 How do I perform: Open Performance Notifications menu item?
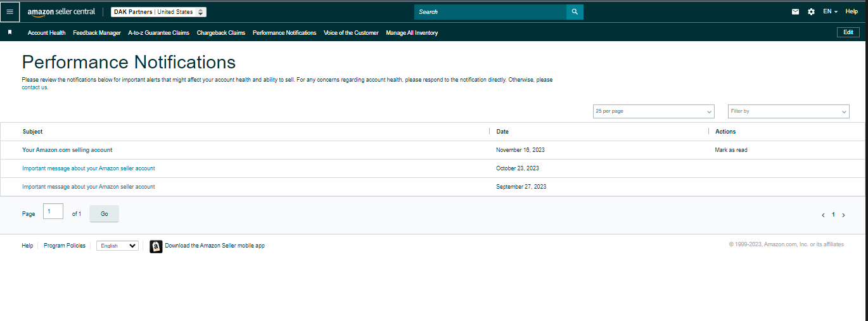click(x=284, y=33)
